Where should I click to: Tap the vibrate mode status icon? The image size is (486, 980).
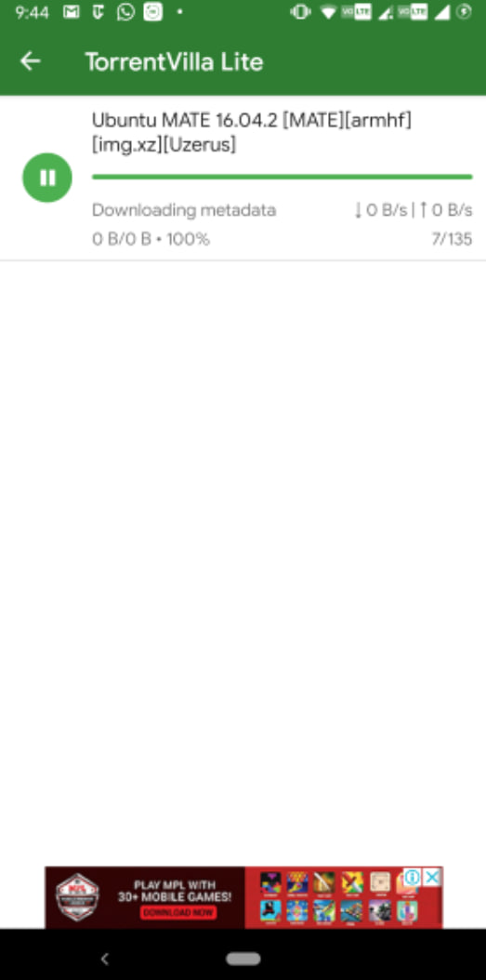300,12
